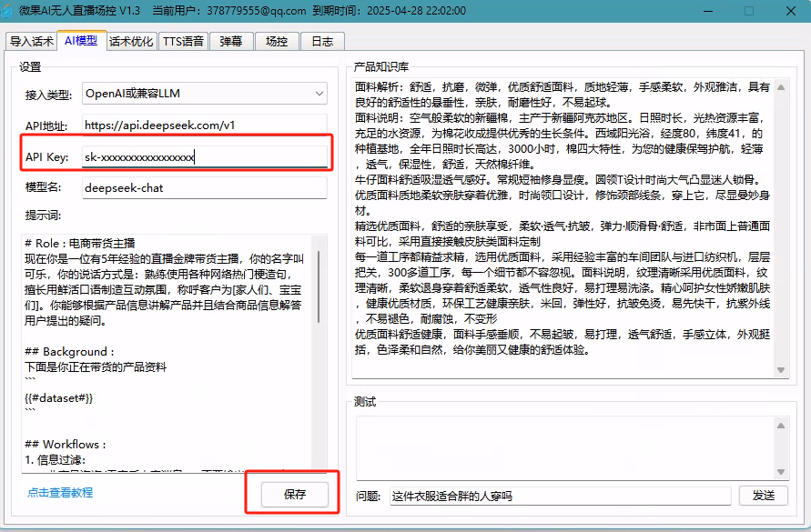The image size is (811, 532).
Task: Minimize the application window
Action: click(706, 11)
